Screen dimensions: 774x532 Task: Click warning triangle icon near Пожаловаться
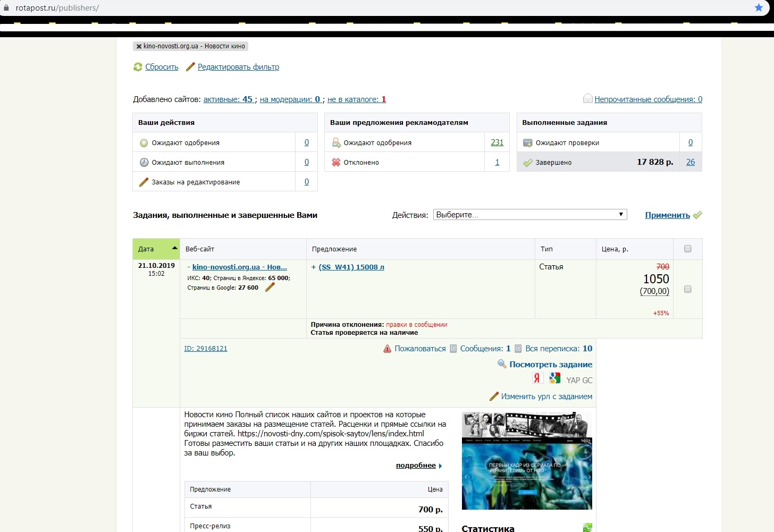(x=388, y=349)
